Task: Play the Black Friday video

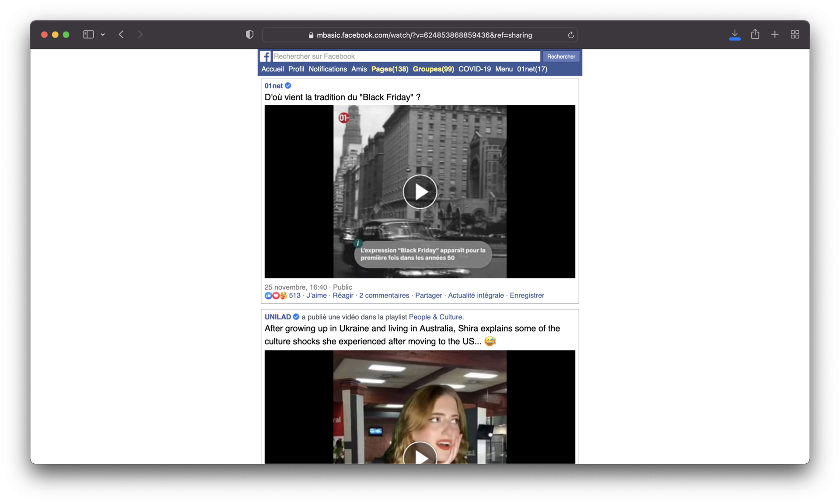Action: (420, 192)
